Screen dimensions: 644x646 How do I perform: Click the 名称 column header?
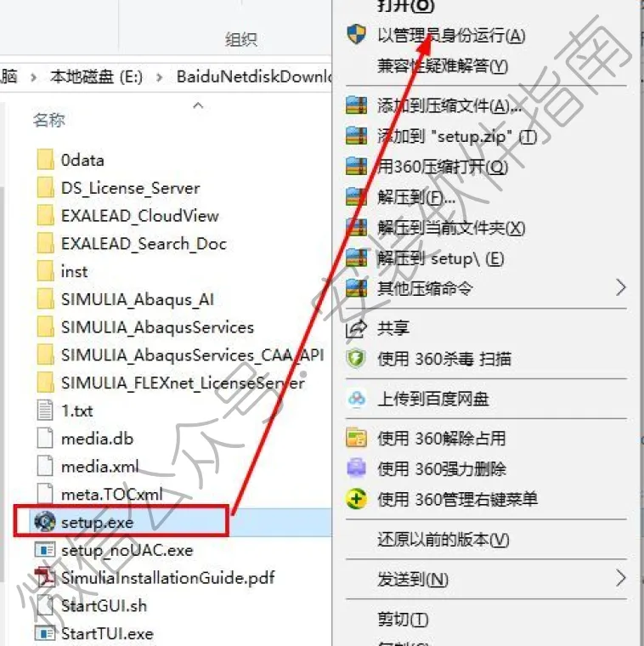(x=49, y=120)
